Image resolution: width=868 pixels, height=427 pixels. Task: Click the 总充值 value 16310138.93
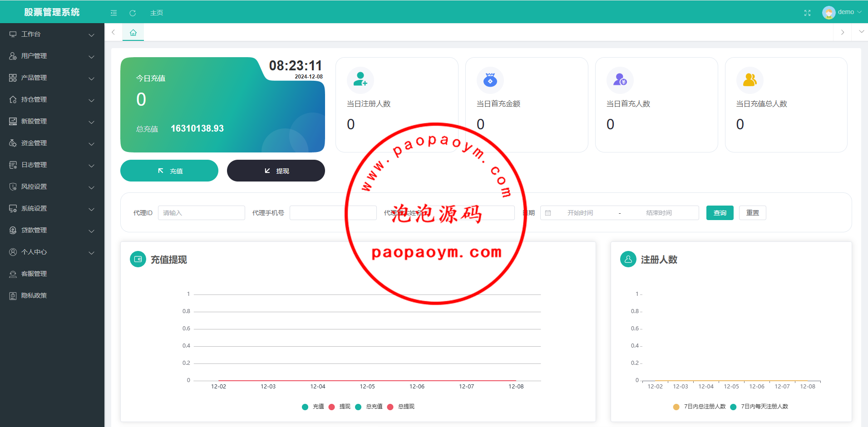197,128
